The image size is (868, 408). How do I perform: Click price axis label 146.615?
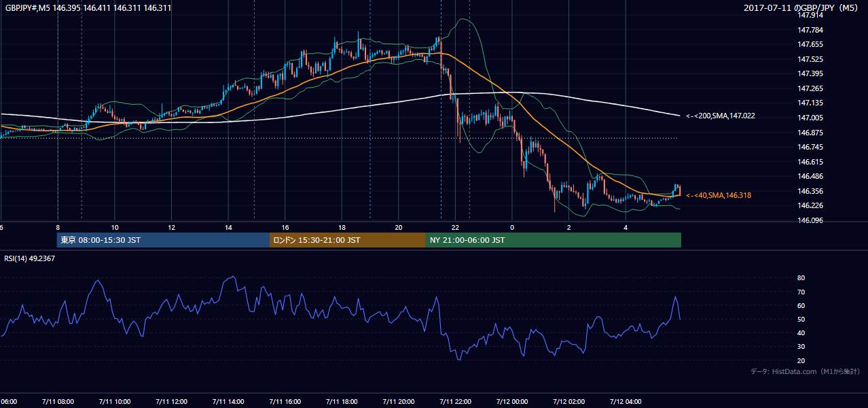pyautogui.click(x=810, y=162)
